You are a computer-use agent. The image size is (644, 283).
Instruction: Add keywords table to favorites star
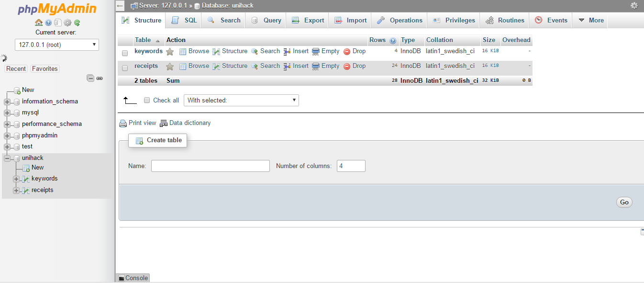[x=170, y=52]
